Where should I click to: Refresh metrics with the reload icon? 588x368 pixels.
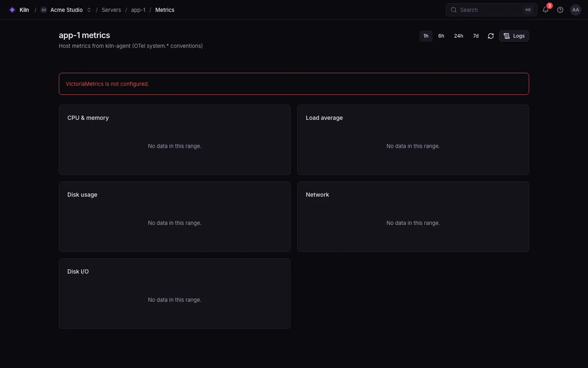click(x=491, y=36)
